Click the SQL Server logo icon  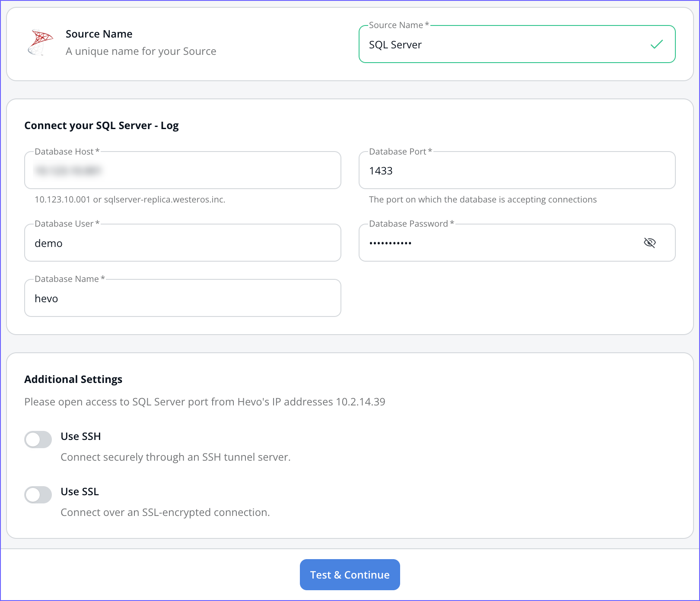coord(40,42)
